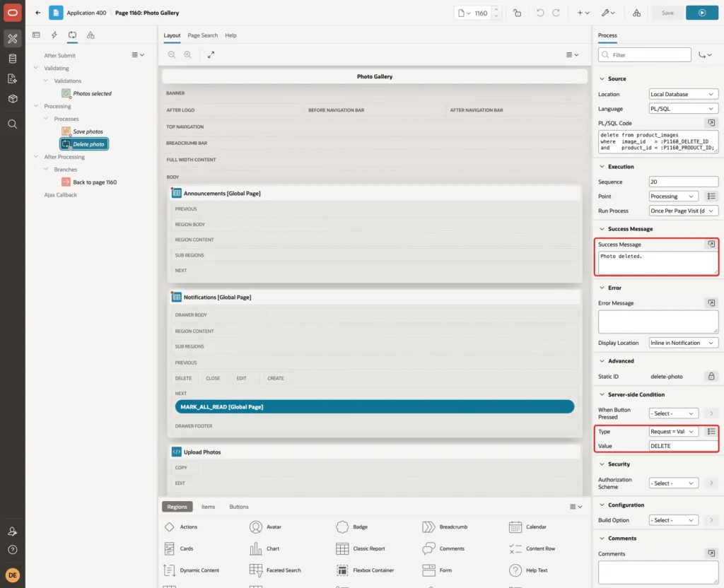Click the Ajax Callback node
The image size is (724, 588).
coord(61,195)
